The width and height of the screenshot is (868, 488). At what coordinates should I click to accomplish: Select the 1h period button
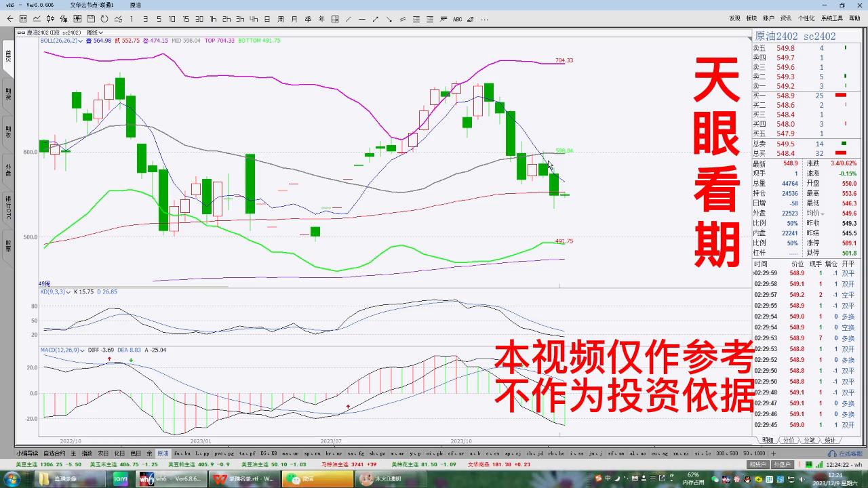[x=213, y=19]
